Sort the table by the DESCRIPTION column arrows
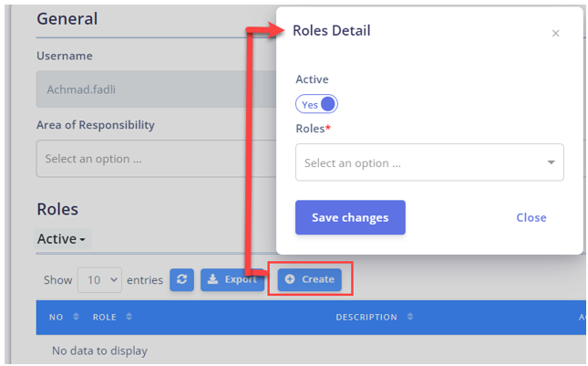The image size is (588, 366). tap(410, 317)
